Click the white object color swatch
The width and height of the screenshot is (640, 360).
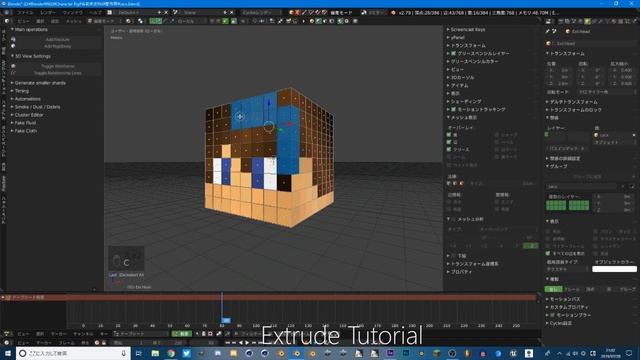coord(614,269)
